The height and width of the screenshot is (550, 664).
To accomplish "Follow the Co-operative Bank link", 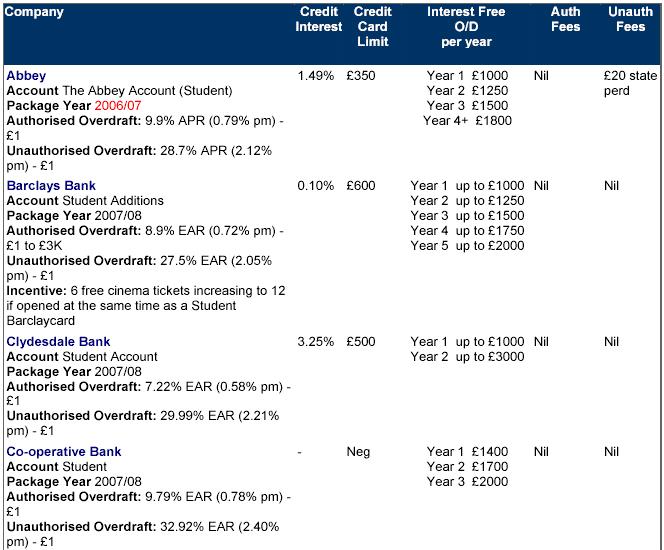I will (63, 452).
